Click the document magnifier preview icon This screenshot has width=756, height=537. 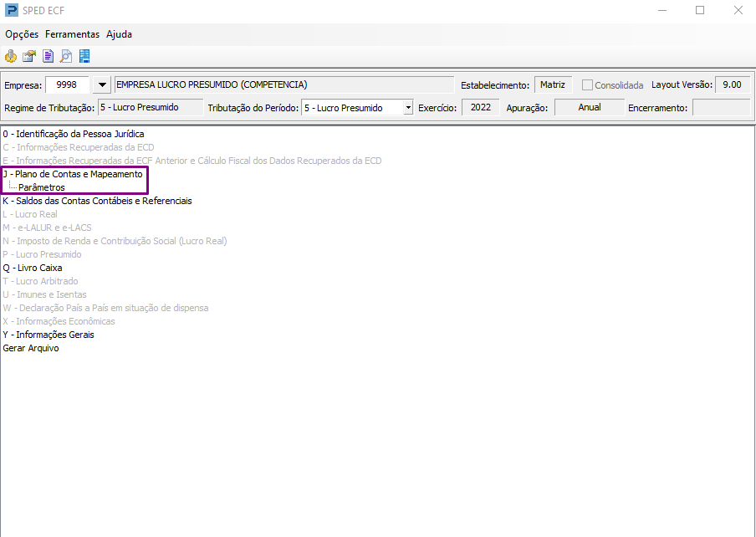click(66, 56)
